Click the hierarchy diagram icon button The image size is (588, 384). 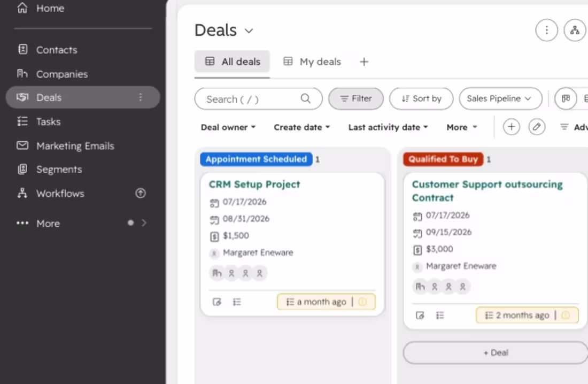575,30
